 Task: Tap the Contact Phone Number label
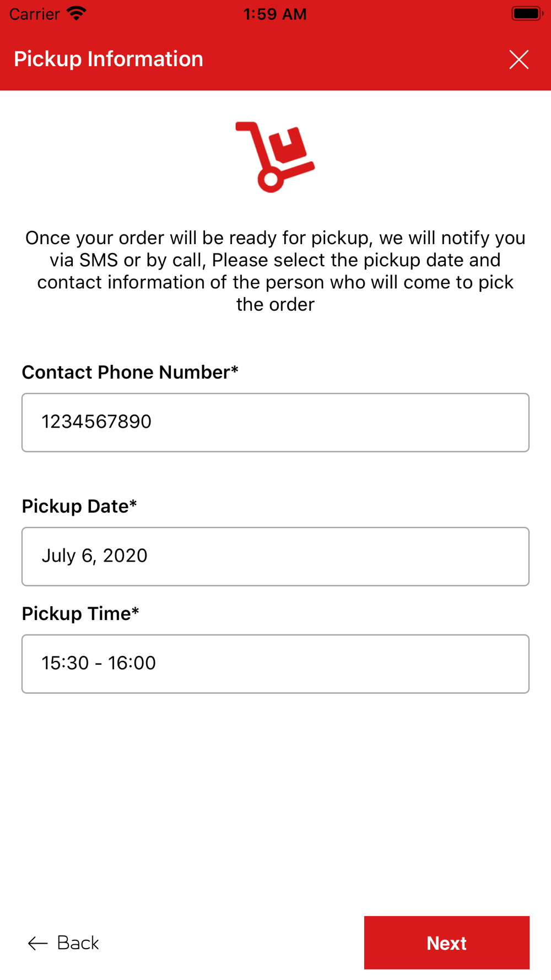(130, 372)
